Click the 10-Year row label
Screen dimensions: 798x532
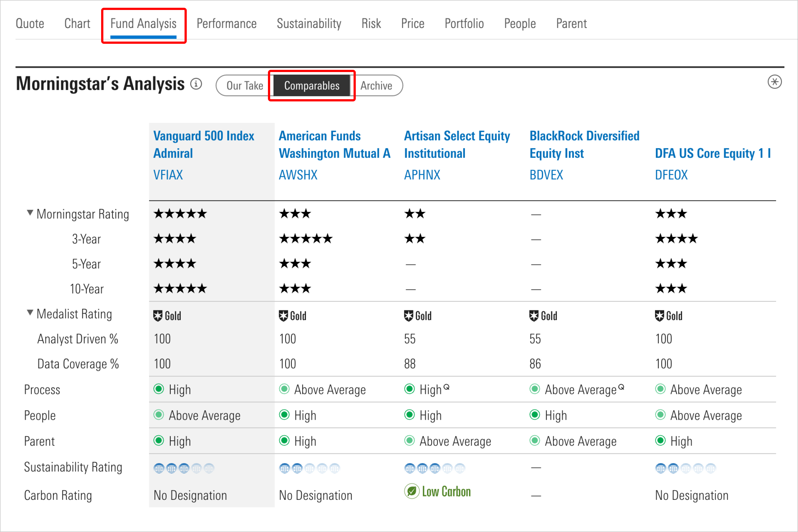click(x=86, y=289)
